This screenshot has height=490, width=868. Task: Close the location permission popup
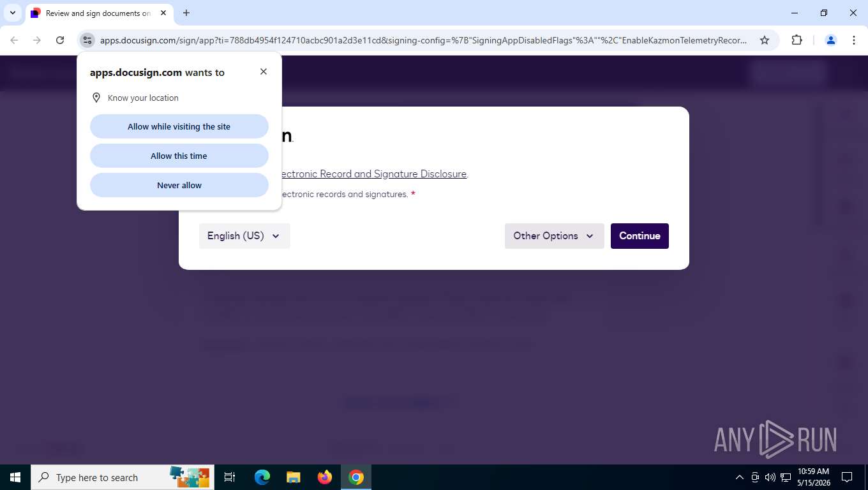[264, 71]
